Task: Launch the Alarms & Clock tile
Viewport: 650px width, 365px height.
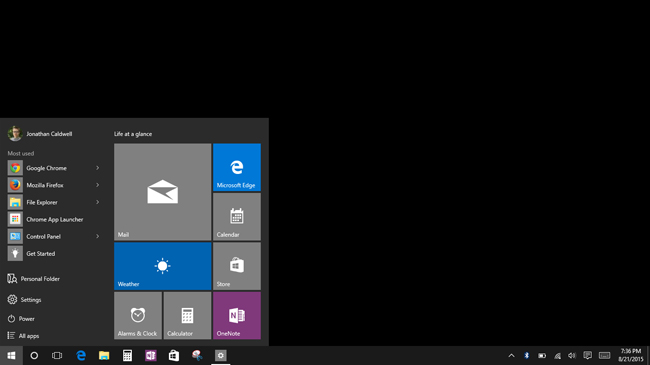Action: click(x=138, y=316)
